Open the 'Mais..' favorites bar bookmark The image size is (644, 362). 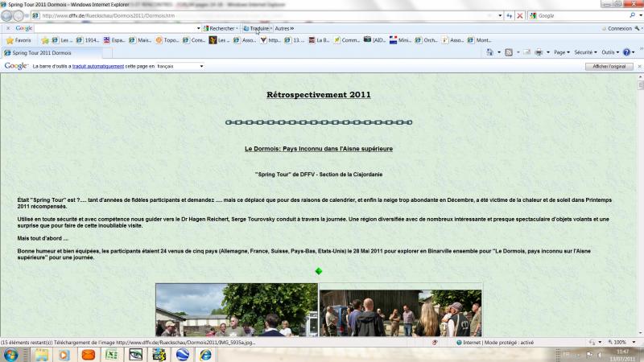(x=140, y=40)
